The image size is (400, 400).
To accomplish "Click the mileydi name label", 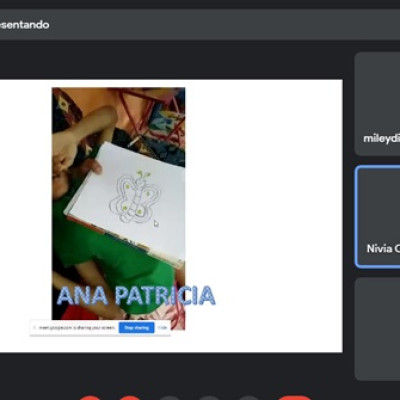I will 382,138.
